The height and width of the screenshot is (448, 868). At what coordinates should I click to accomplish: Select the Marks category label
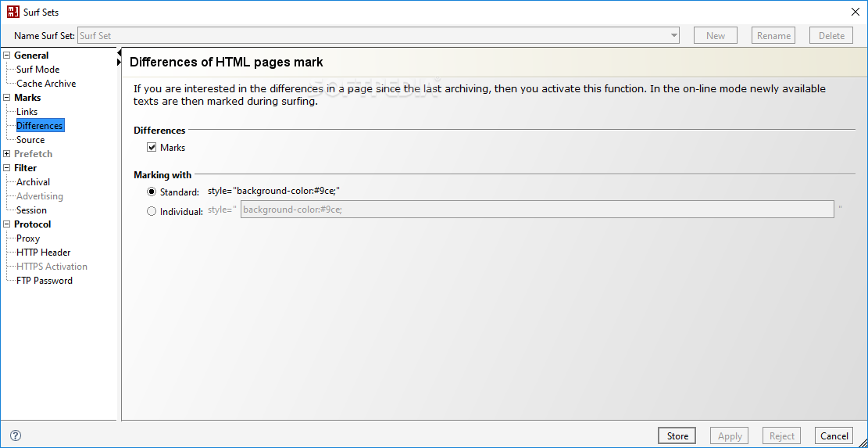coord(27,98)
